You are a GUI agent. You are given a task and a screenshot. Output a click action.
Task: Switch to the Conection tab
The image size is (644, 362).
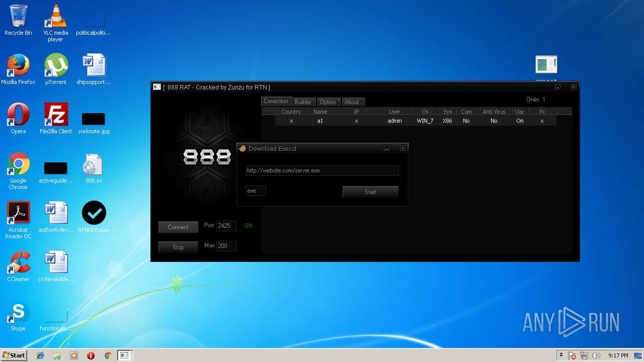pos(276,101)
